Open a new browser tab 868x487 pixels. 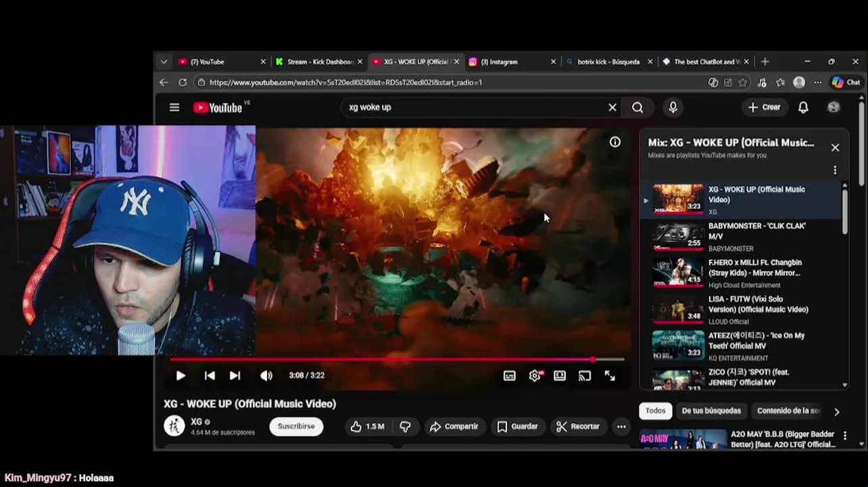tap(765, 62)
